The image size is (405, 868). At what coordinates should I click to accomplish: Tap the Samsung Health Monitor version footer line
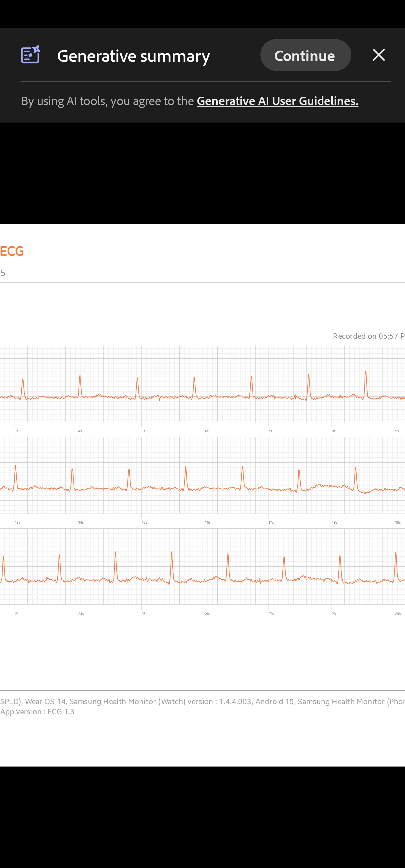pyautogui.click(x=202, y=701)
